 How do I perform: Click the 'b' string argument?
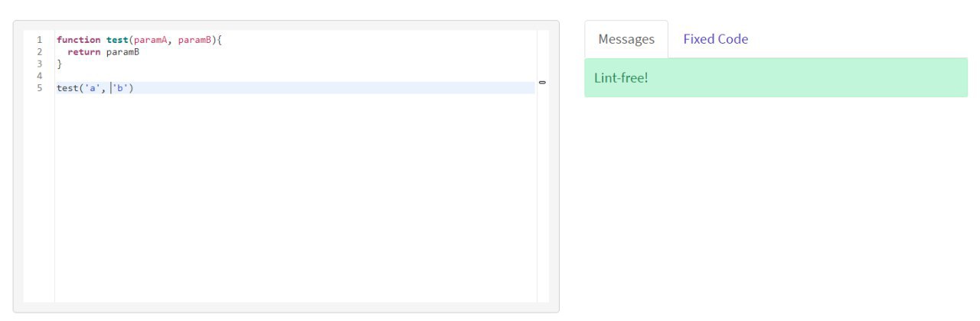[122, 88]
